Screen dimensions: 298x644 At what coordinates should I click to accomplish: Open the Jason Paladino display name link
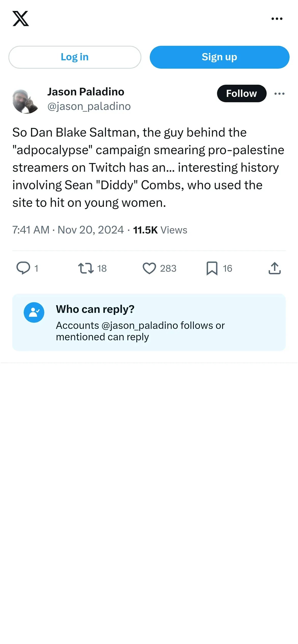[86, 92]
